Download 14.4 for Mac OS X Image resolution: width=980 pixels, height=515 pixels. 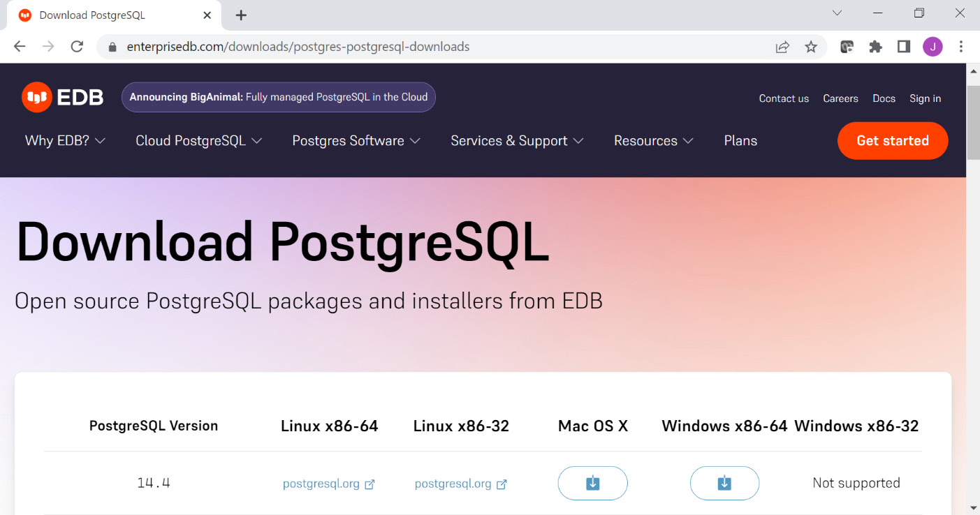click(592, 483)
